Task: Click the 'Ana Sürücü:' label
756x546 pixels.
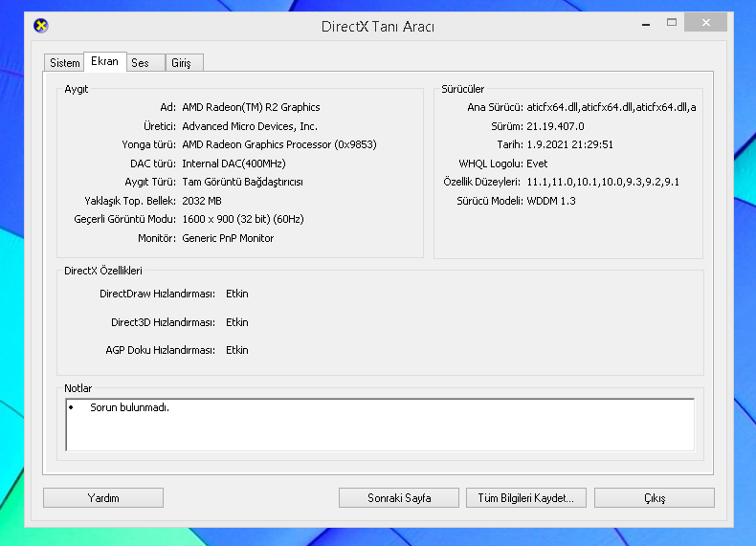Action: (495, 107)
